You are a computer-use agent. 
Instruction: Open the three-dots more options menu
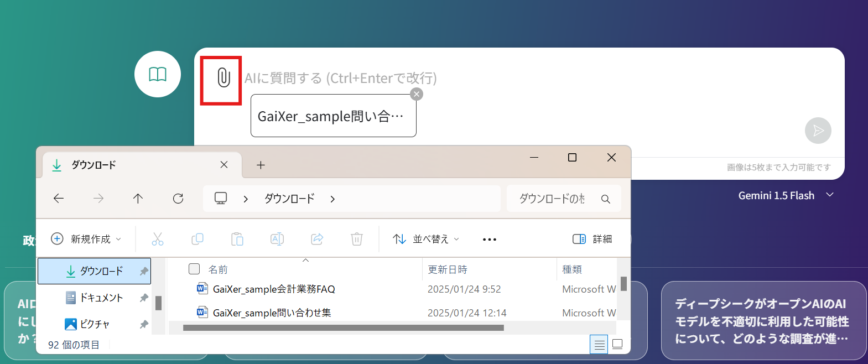point(489,240)
